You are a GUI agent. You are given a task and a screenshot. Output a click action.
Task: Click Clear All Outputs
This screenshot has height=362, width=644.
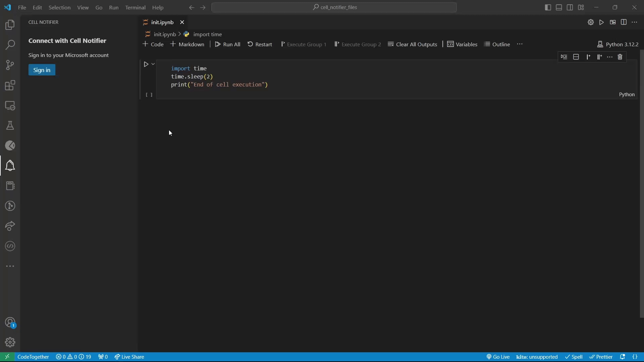pyautogui.click(x=413, y=44)
